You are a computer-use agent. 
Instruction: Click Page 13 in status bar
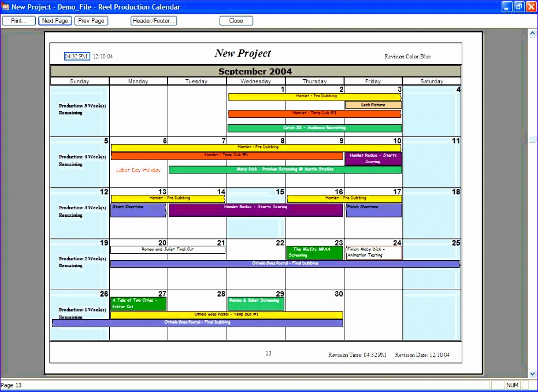click(x=12, y=385)
